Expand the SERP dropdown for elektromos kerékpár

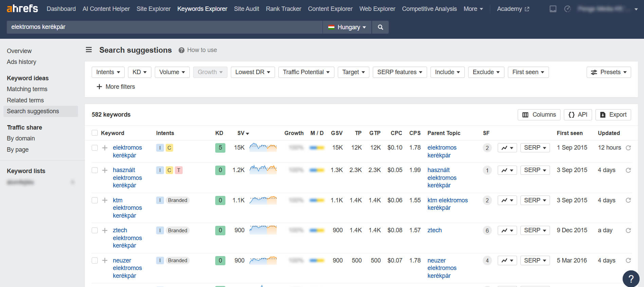(x=535, y=148)
